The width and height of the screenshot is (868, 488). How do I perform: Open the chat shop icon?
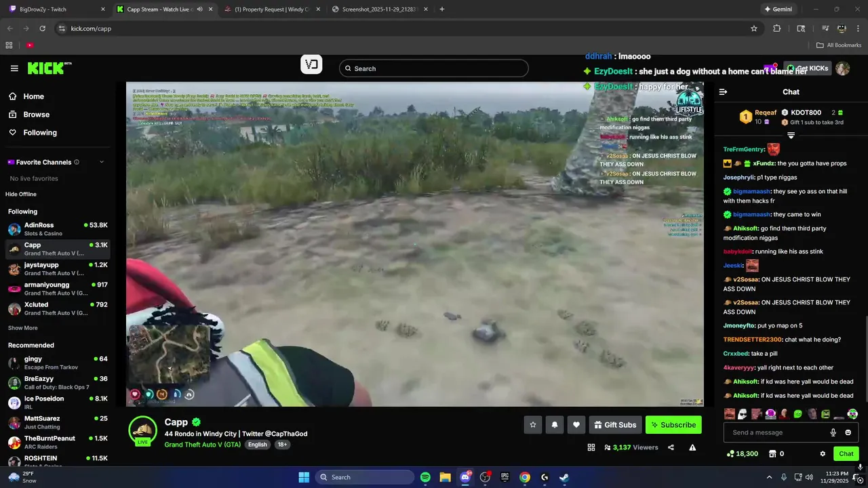(x=772, y=453)
